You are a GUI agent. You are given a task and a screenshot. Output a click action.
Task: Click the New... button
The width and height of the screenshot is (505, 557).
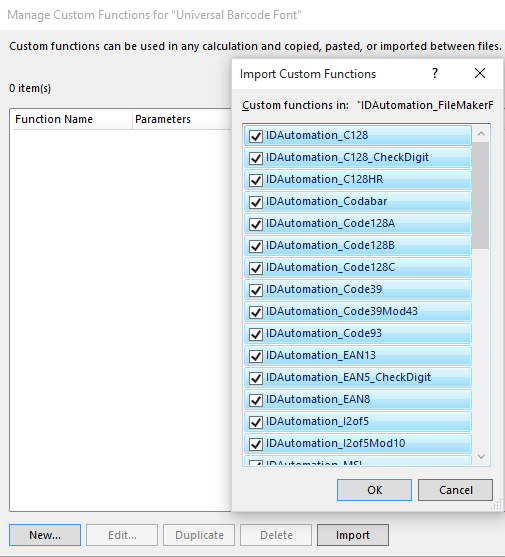[x=45, y=535]
